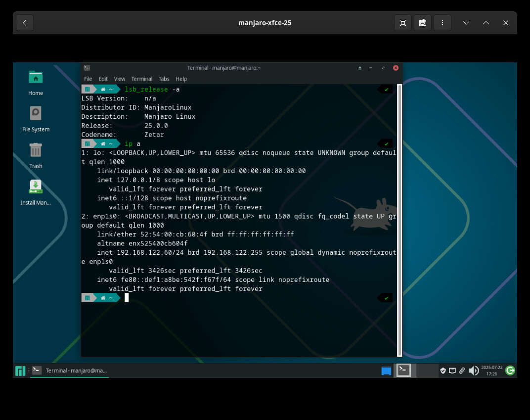The height and width of the screenshot is (420, 530).
Task: Toggle fullscreen mode for the VM window
Action: pyautogui.click(x=402, y=22)
